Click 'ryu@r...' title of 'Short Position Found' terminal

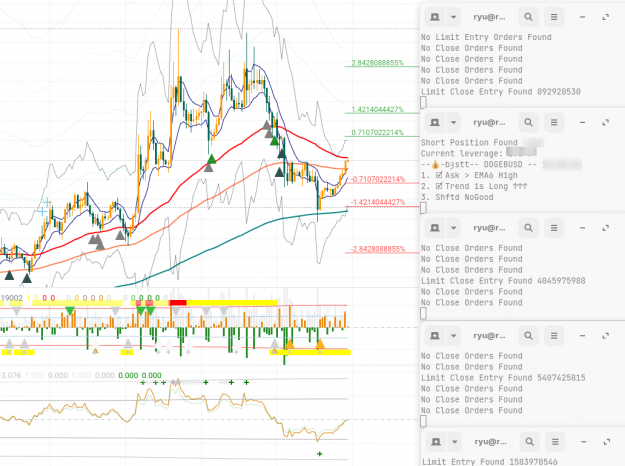click(x=489, y=122)
